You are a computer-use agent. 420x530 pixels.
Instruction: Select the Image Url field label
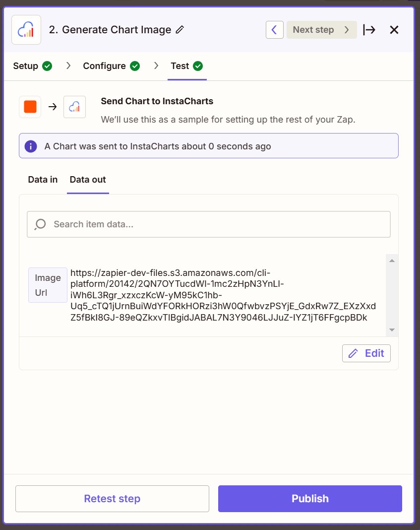pos(48,285)
